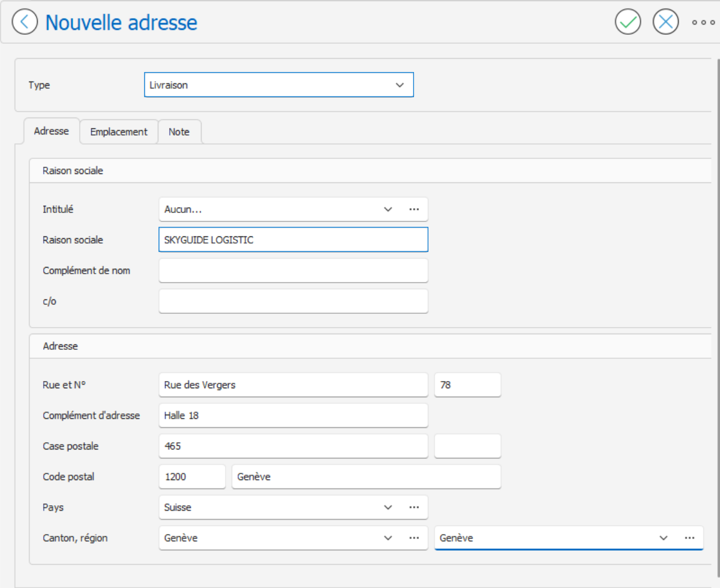Open the Note tab
This screenshot has width=720, height=588.
click(x=179, y=132)
